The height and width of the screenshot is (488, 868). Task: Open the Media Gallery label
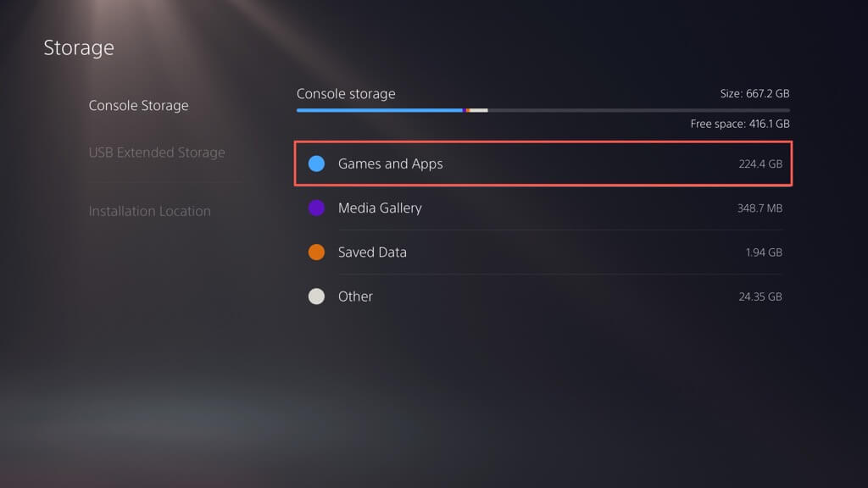click(379, 208)
